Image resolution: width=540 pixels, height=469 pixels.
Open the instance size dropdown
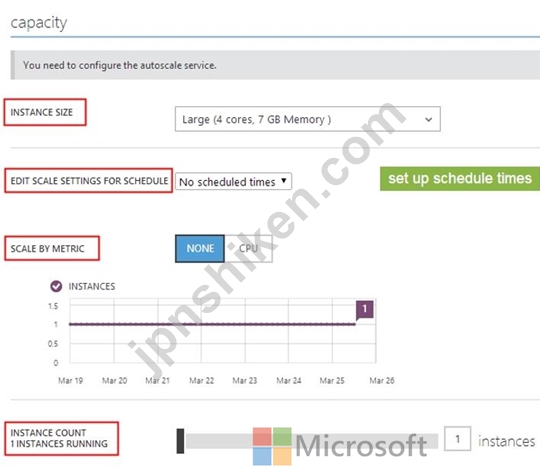pyautogui.click(x=308, y=119)
